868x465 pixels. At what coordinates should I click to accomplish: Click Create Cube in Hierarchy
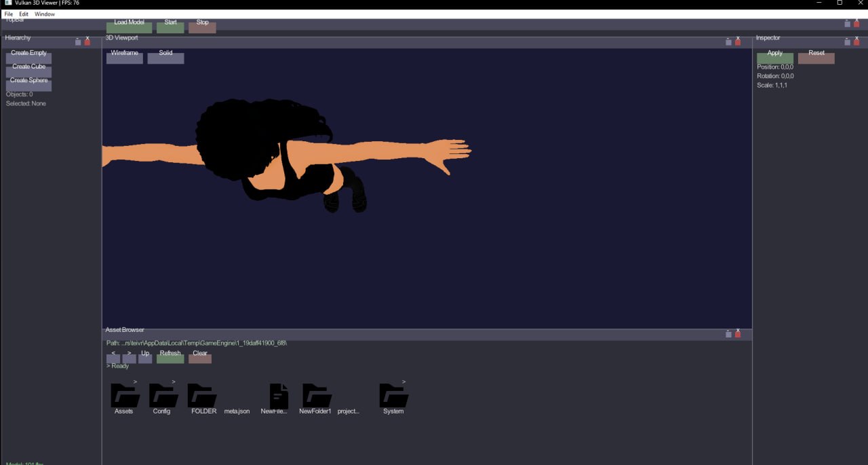pos(28,71)
